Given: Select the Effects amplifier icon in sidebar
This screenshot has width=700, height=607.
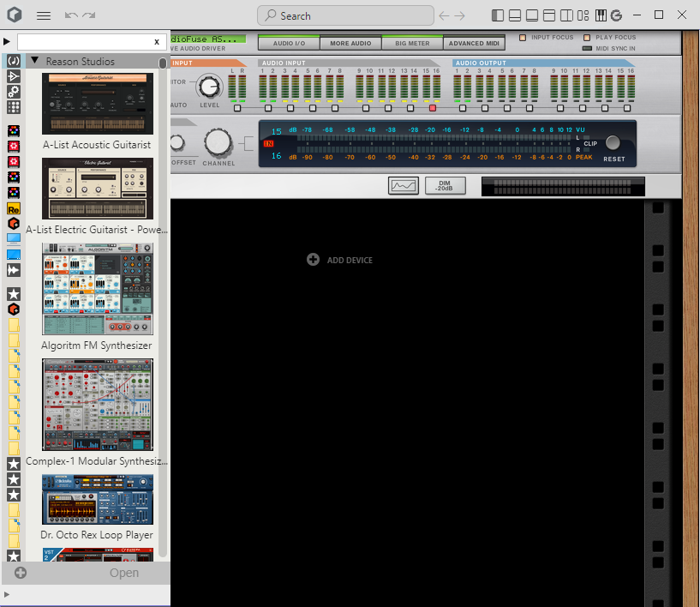Looking at the screenshot, I should pos(14,76).
